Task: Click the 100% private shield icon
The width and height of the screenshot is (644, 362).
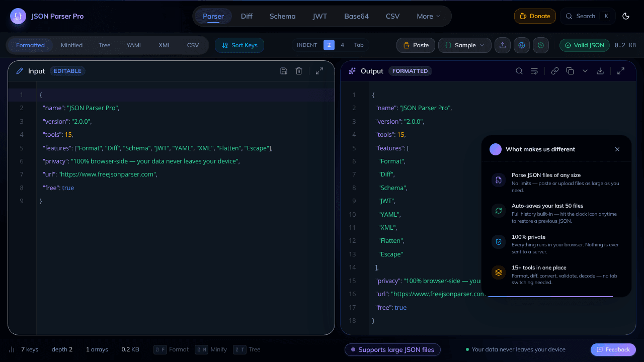Action: coord(499,241)
